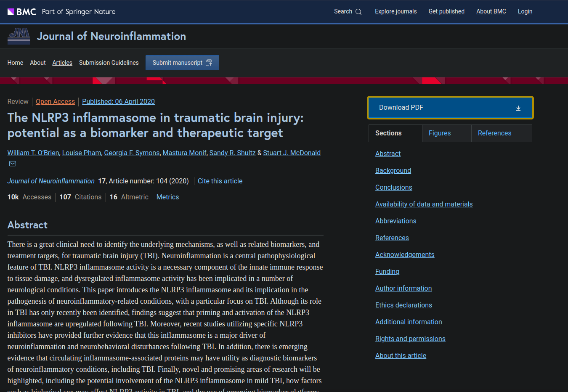Open the Home menu item

click(15, 63)
